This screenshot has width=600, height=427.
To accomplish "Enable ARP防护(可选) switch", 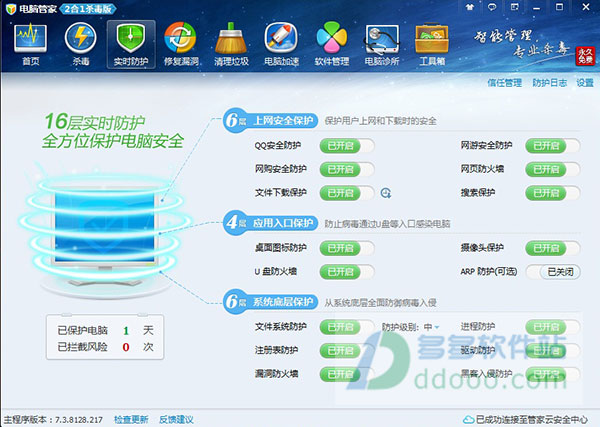I will 553,272.
